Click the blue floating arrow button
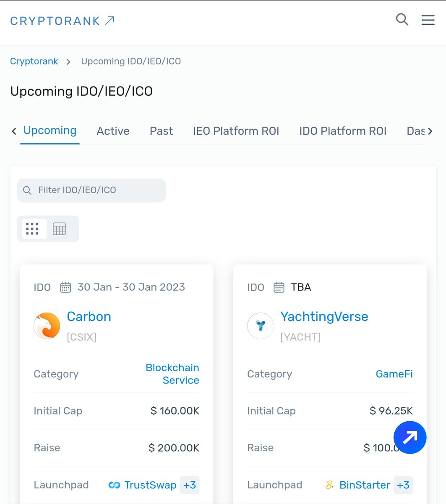Image resolution: width=446 pixels, height=504 pixels. pos(410,438)
